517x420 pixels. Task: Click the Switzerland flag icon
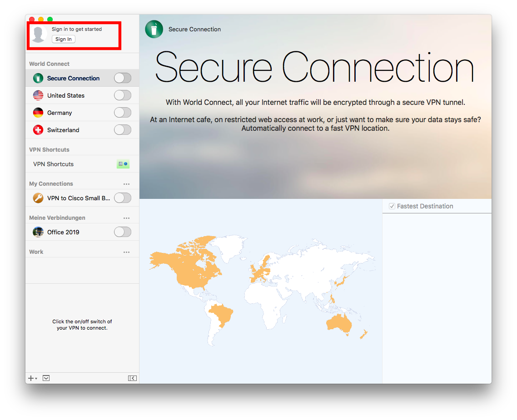[x=38, y=130]
